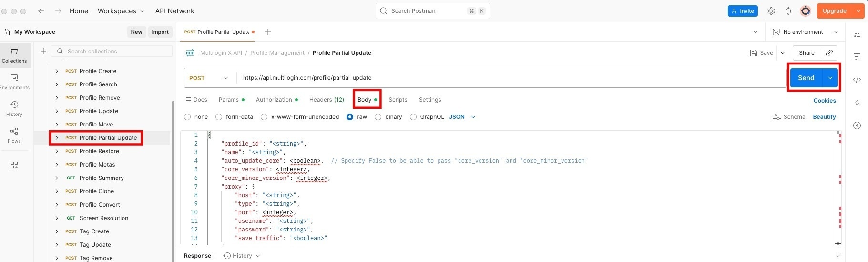Go back with the left arrow
The image size is (868, 262).
pyautogui.click(x=41, y=11)
